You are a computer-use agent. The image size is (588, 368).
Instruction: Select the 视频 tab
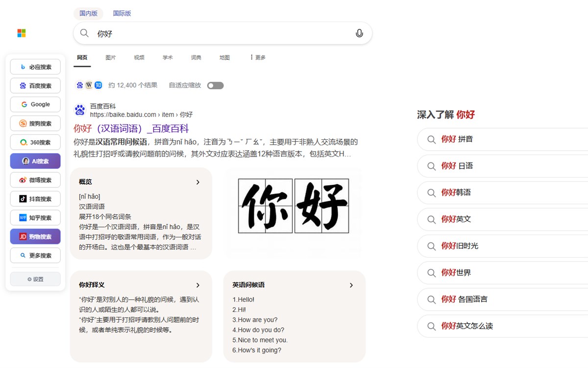139,57
